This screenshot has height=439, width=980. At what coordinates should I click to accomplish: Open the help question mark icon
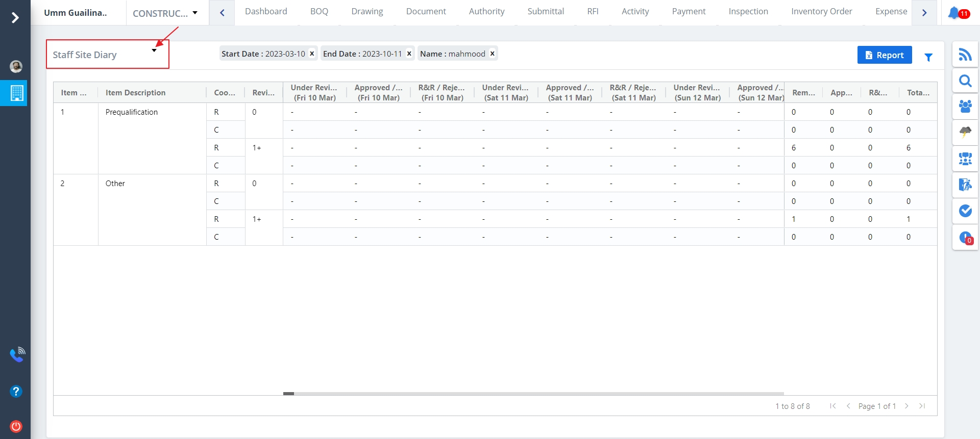tap(16, 391)
